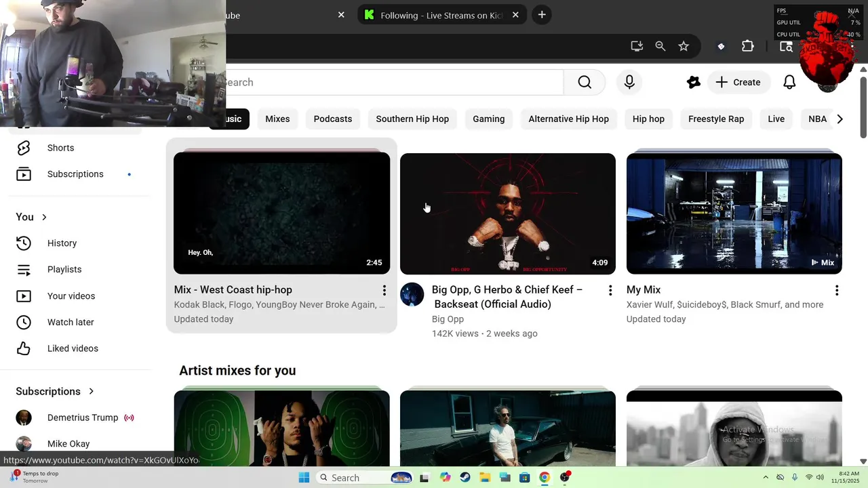This screenshot has height=488, width=868.
Task: Click the zoom magnifier icon in address bar
Action: coord(660,46)
